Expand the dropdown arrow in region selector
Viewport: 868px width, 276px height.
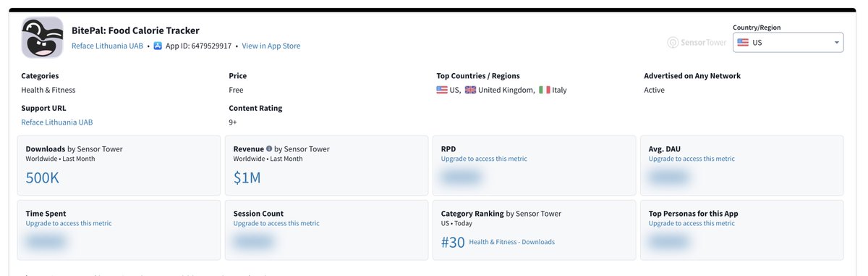837,43
